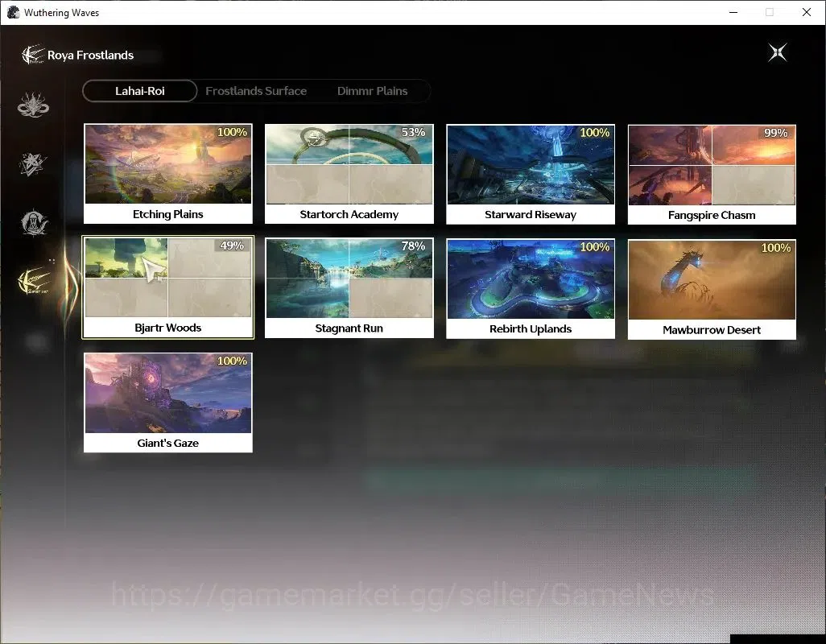Click the 100% progress on Etching Plains
The width and height of the screenshot is (826, 644).
pos(232,132)
